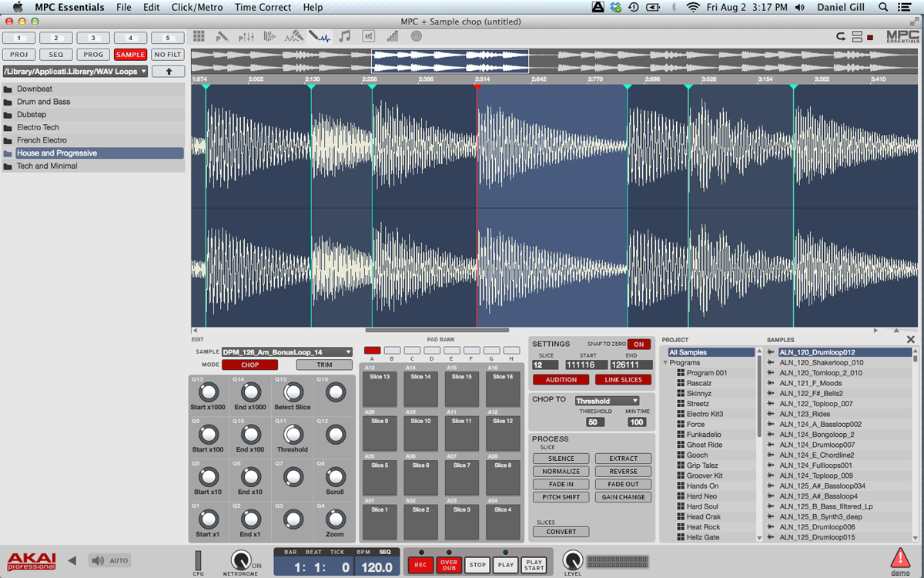
Task: Open the track mute speaker icon
Action: click(369, 36)
